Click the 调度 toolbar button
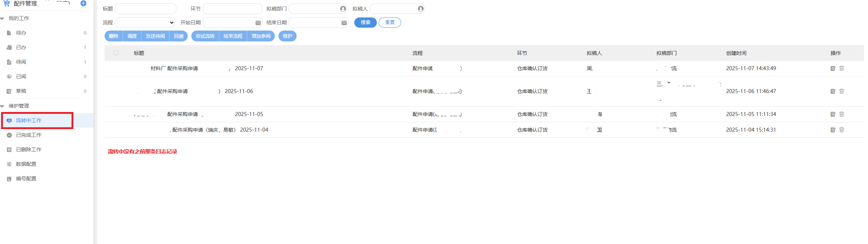 click(x=132, y=36)
